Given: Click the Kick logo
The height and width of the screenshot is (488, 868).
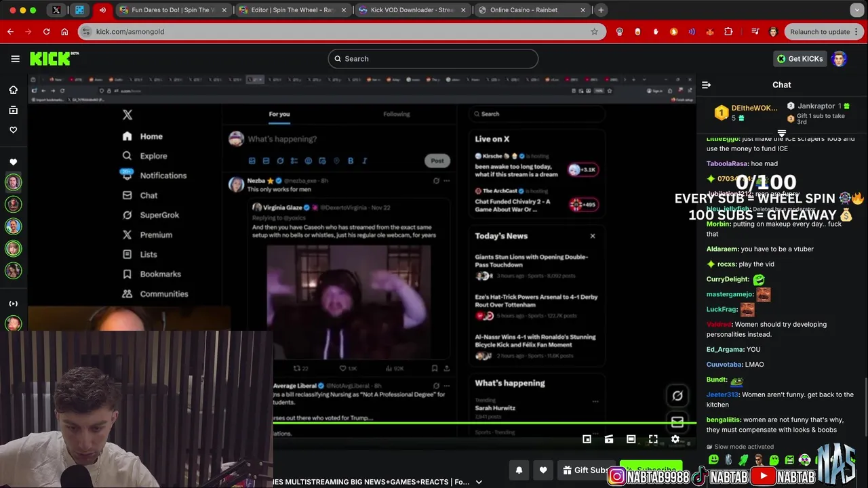Looking at the screenshot, I should tap(54, 59).
